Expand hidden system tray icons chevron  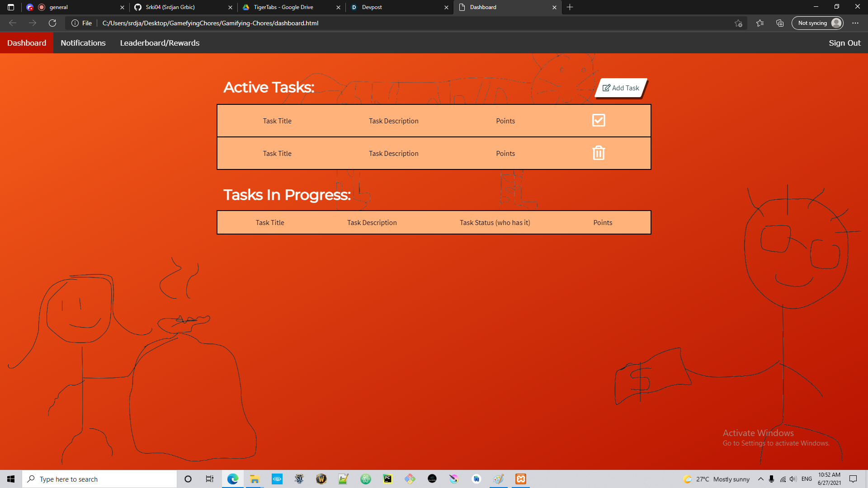(760, 479)
